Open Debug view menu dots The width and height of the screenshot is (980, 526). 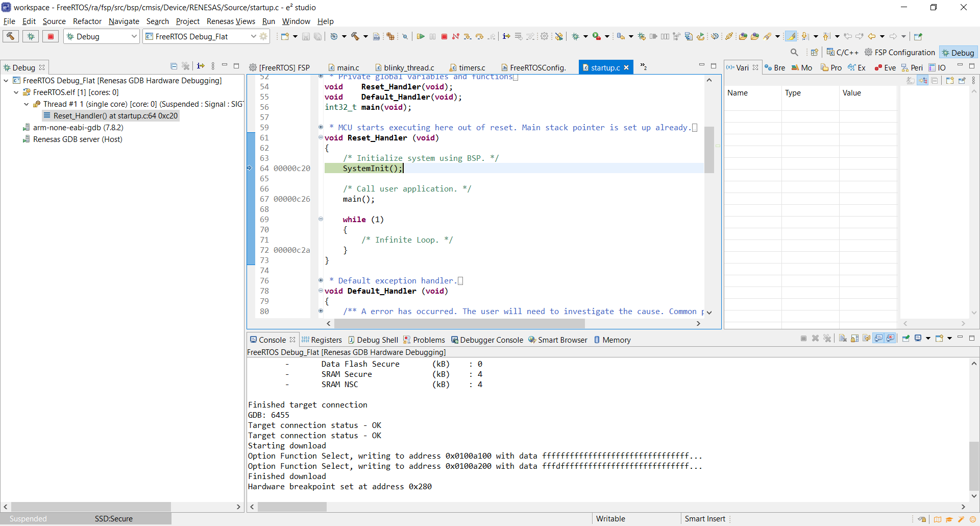[x=213, y=66]
